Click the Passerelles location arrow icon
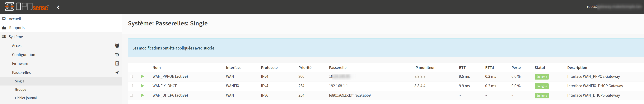The width and height of the screenshot is (644, 104). click(x=117, y=73)
